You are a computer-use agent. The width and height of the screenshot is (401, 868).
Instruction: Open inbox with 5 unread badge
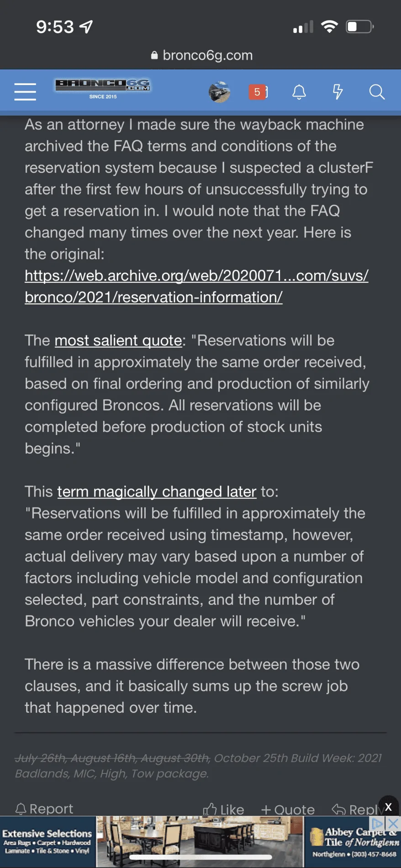[258, 92]
